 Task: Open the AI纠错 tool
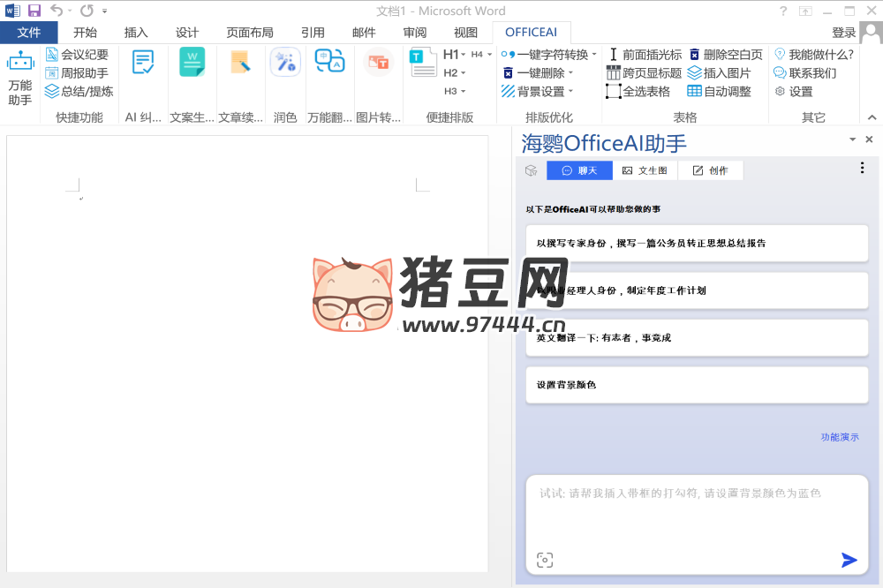click(x=143, y=63)
